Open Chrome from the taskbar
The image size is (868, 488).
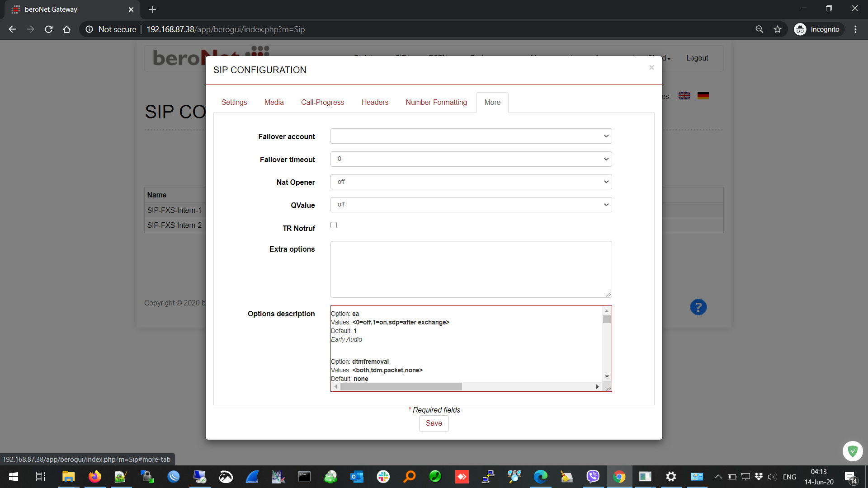point(619,477)
